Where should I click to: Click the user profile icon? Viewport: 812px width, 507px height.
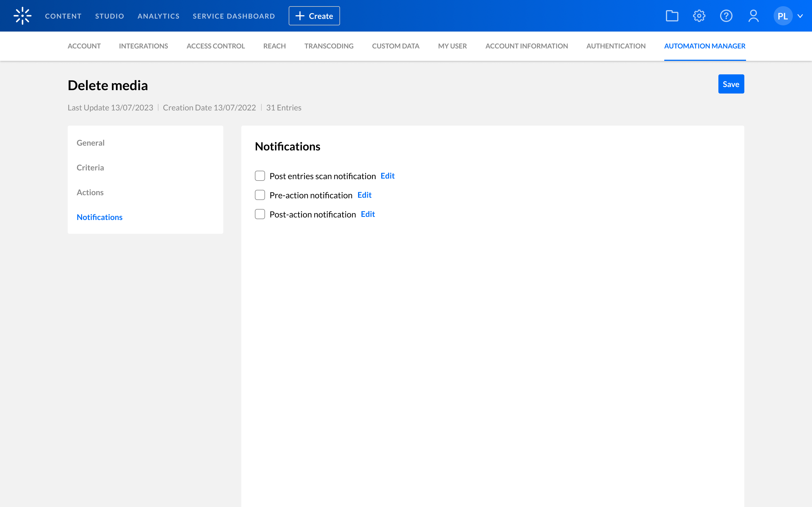[753, 16]
